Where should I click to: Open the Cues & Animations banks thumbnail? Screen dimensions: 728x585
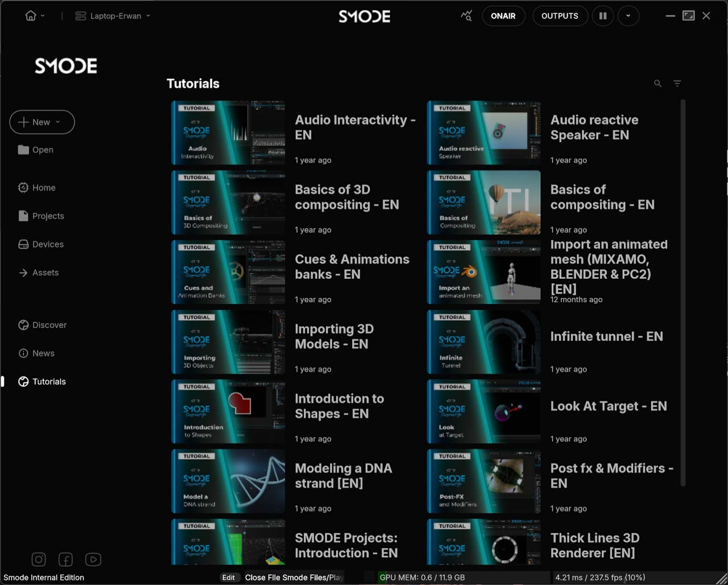click(x=229, y=272)
